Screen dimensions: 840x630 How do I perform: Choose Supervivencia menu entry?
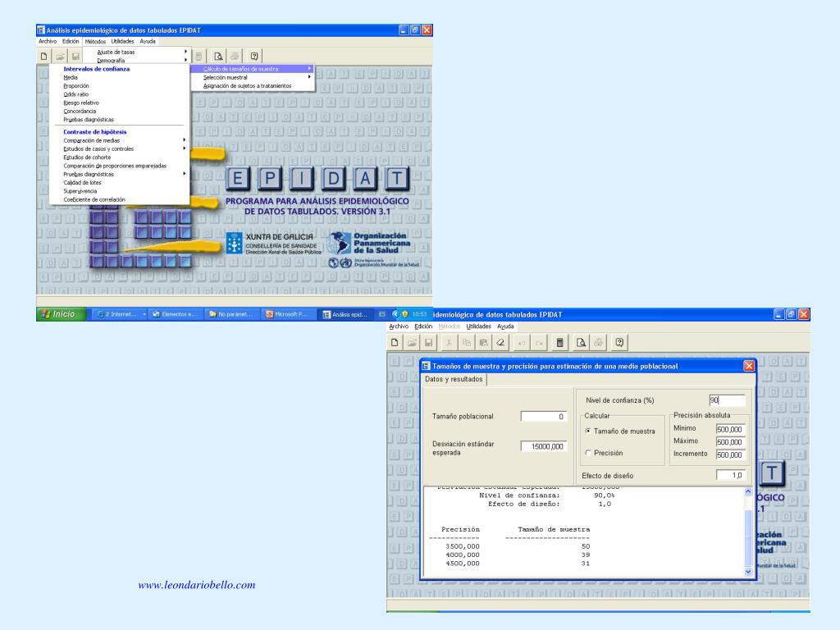[x=119, y=191]
